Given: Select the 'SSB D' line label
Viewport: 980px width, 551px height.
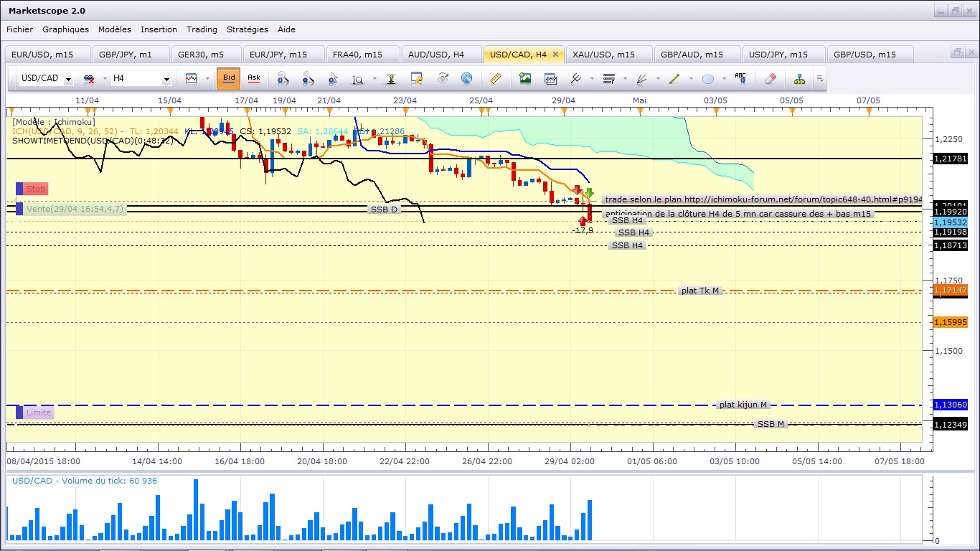Looking at the screenshot, I should pos(384,209).
